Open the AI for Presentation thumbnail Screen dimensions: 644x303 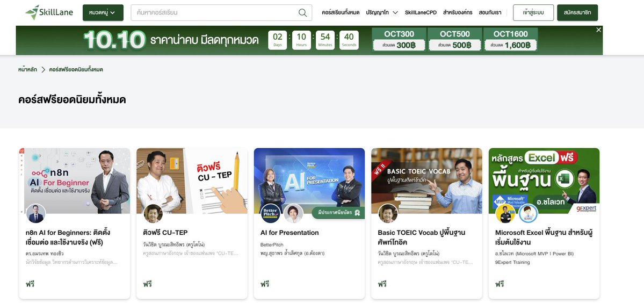tap(309, 181)
